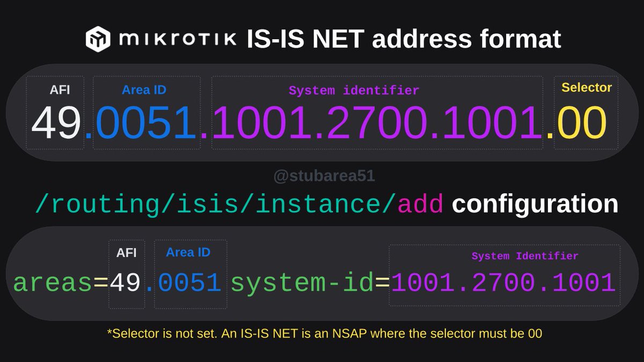The image size is (644, 362).
Task: Select the green 'areas=' parameter
Action: coord(61,283)
